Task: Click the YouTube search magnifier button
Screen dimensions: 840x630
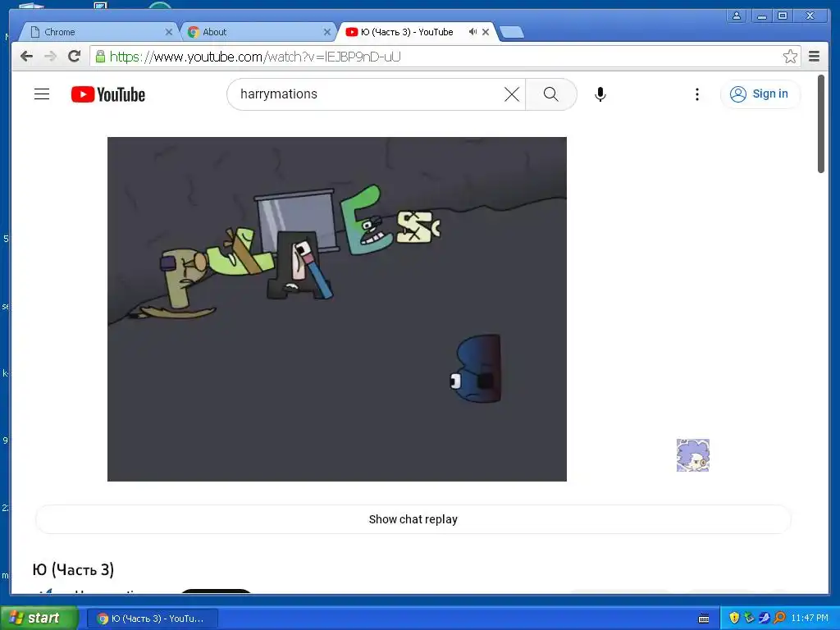Action: coord(550,94)
